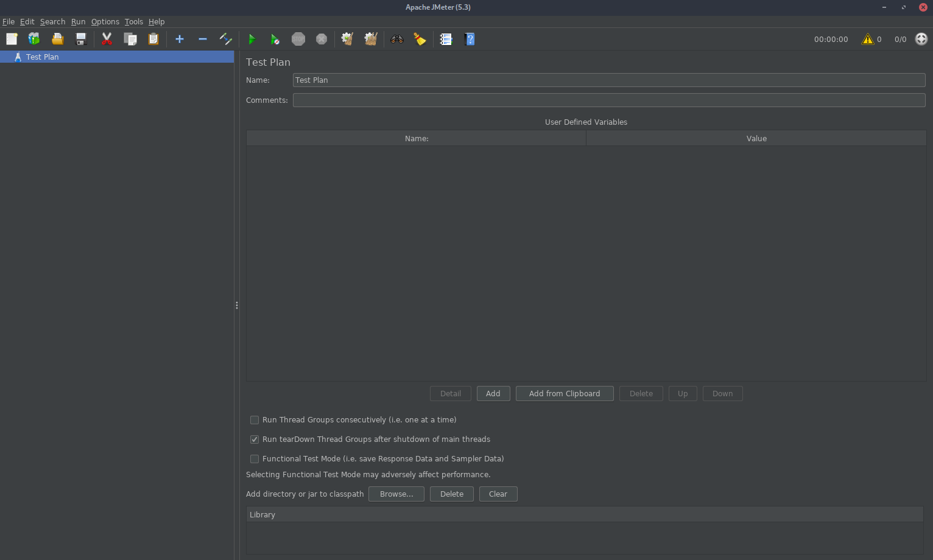Screen dimensions: 933x560
Task: Save the test plan with disk icon
Action: coord(81,39)
